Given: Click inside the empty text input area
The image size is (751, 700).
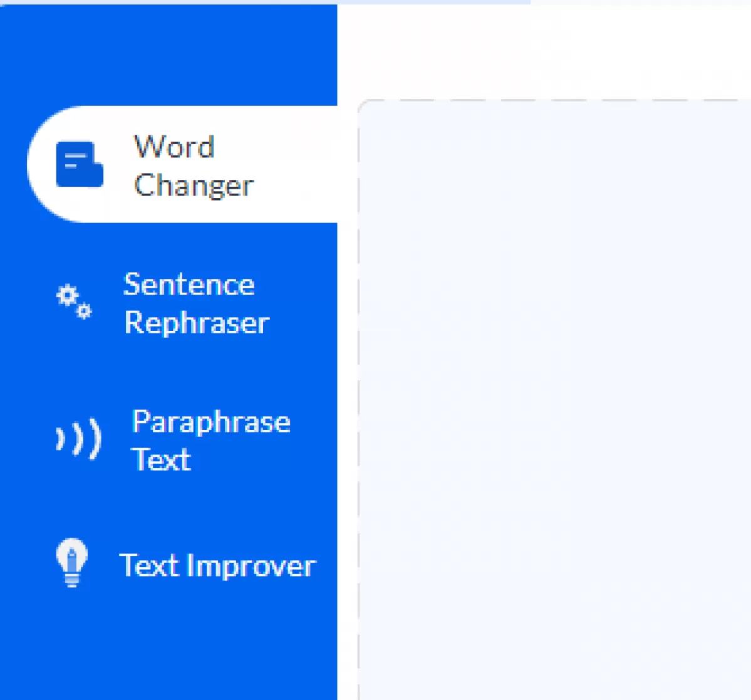Looking at the screenshot, I should point(554,401).
